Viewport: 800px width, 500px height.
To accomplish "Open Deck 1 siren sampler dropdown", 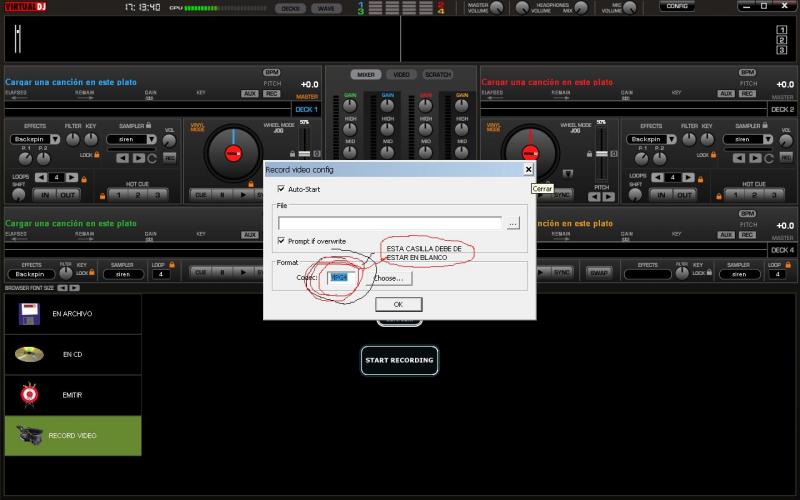I will click(x=152, y=139).
